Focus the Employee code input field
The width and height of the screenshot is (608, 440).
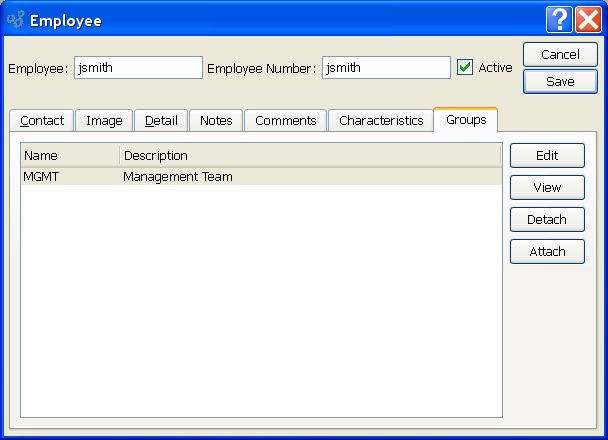(138, 67)
